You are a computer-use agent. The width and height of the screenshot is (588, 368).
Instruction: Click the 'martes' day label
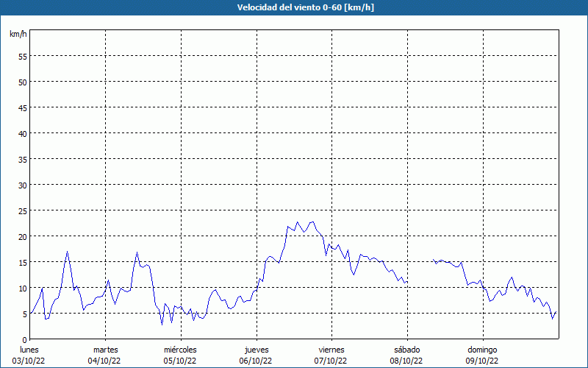pos(105,350)
